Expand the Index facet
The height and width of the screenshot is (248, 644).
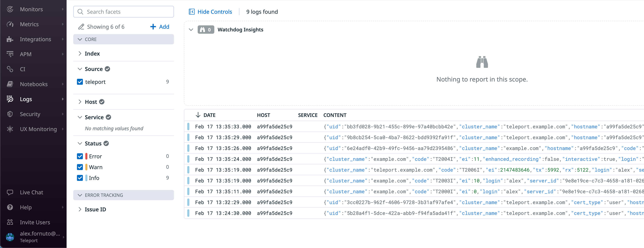(x=80, y=53)
